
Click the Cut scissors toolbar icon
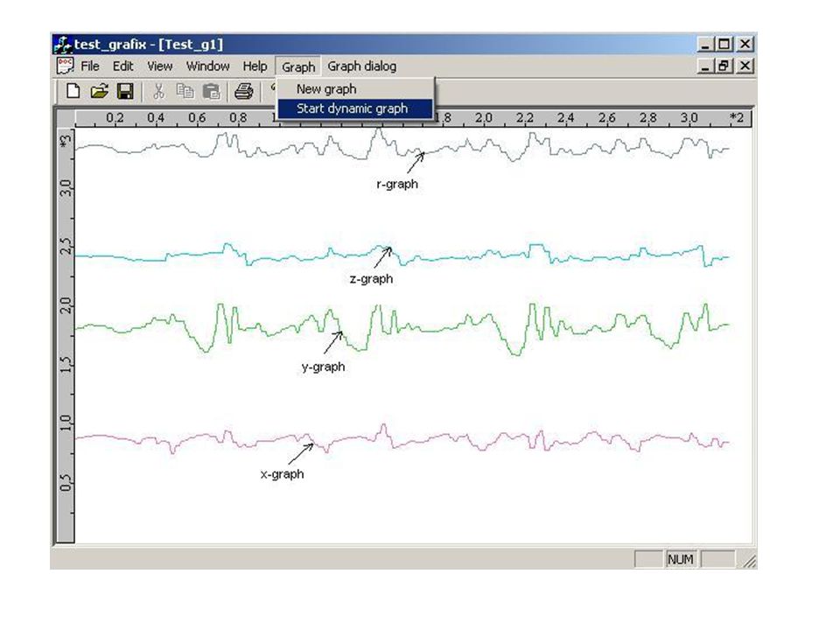tap(158, 91)
